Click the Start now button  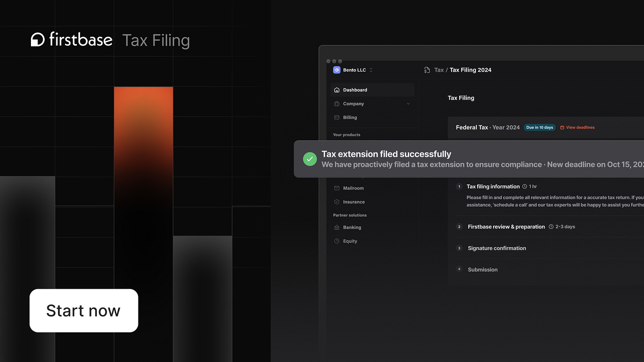coord(84,310)
